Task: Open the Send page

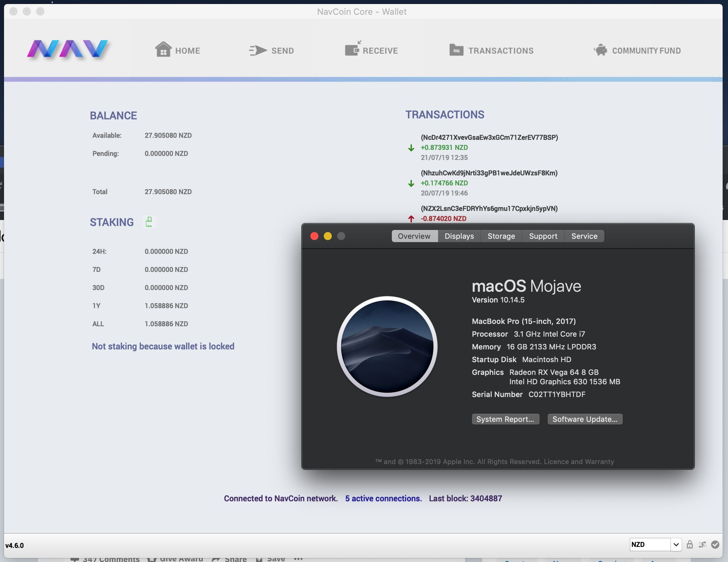Action: (271, 50)
